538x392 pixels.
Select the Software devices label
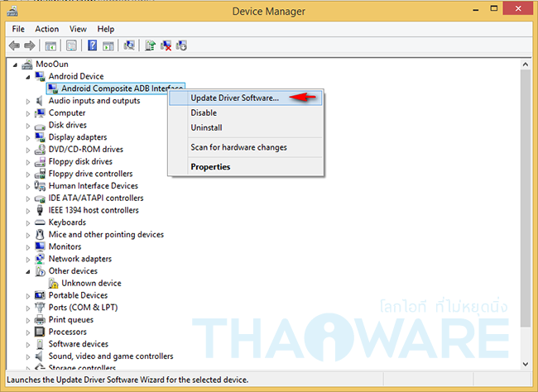(79, 344)
